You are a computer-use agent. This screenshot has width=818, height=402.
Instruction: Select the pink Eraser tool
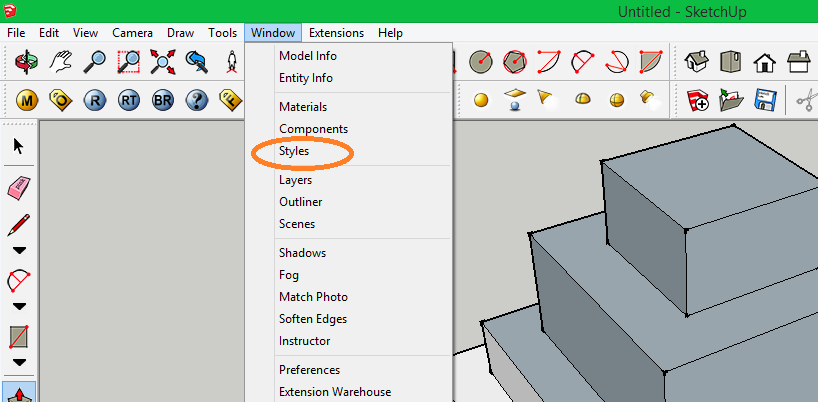19,188
